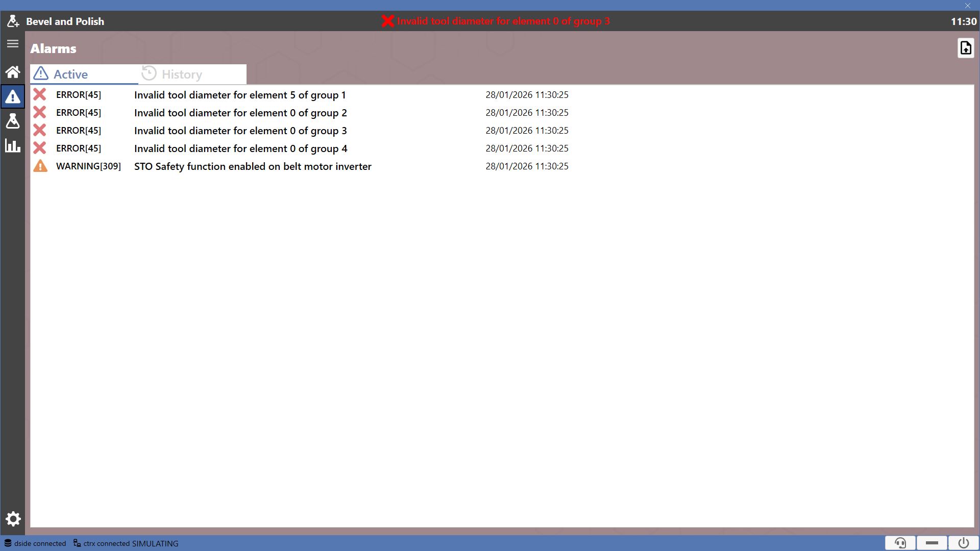The height and width of the screenshot is (551, 980).
Task: Select the error row for group 4
Action: (x=502, y=148)
